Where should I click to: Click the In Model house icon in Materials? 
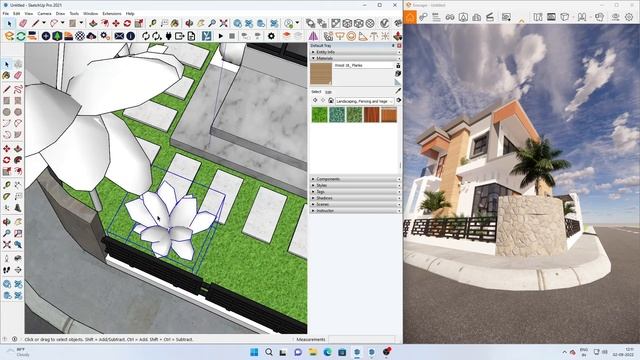point(331,100)
